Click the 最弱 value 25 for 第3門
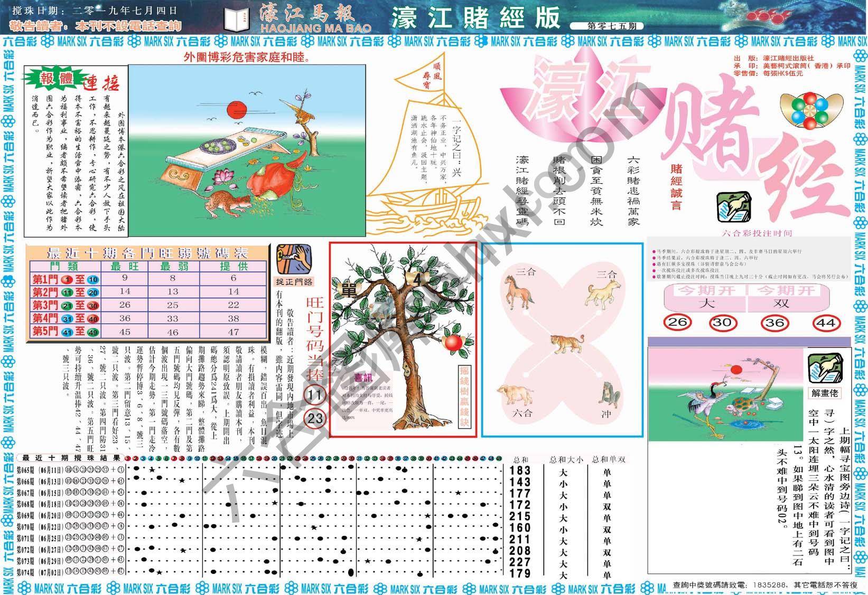This screenshot has height=595, width=868. [x=173, y=305]
